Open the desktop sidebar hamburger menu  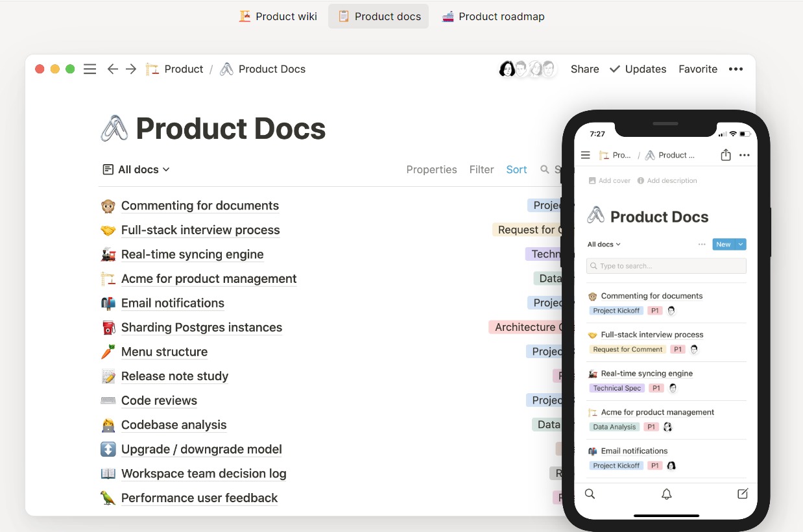90,69
